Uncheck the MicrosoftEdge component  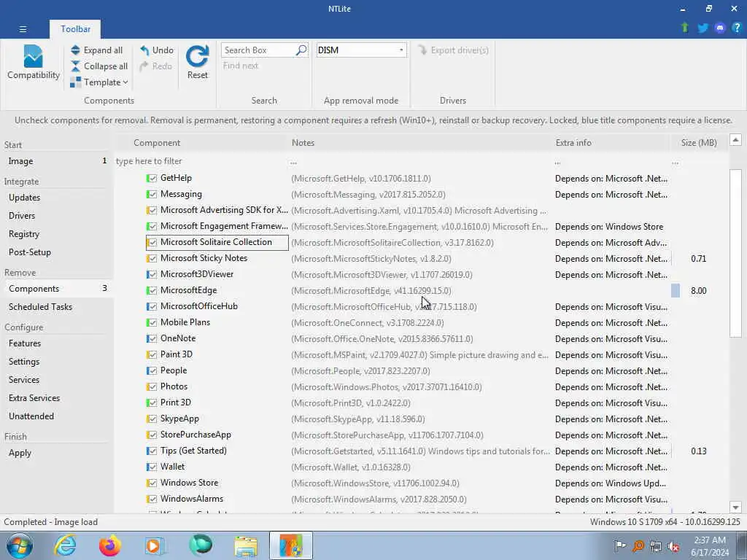pos(152,290)
